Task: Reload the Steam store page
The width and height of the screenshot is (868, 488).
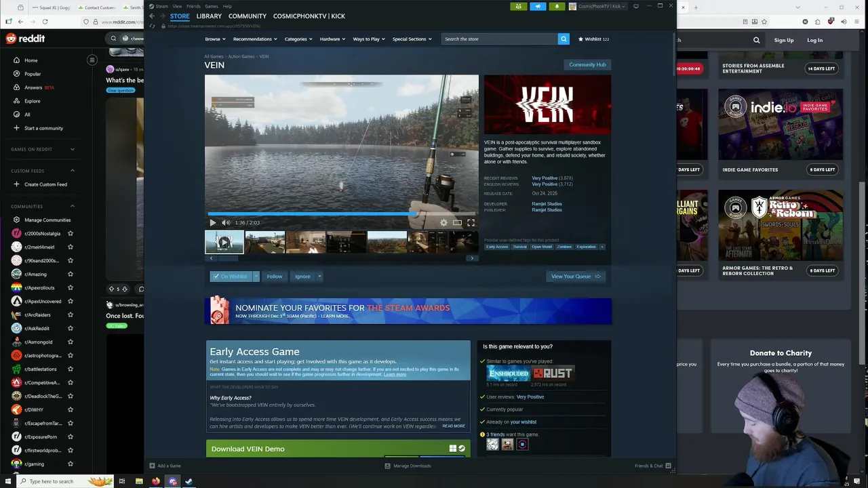Action: click(x=153, y=26)
